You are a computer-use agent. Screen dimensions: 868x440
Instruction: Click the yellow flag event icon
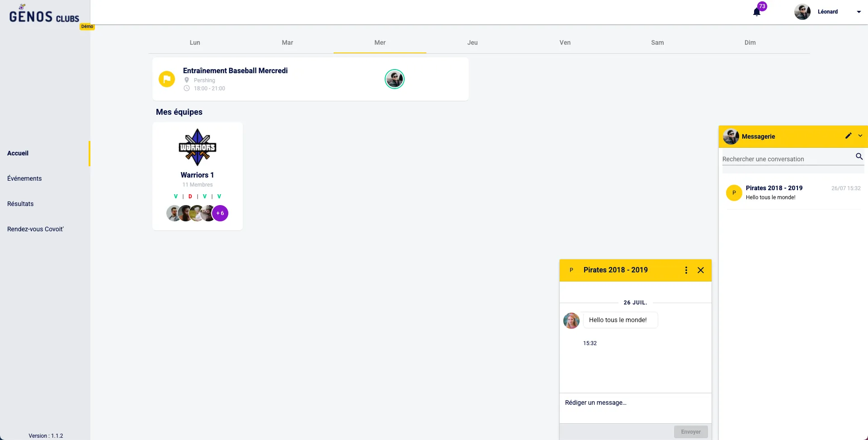167,79
